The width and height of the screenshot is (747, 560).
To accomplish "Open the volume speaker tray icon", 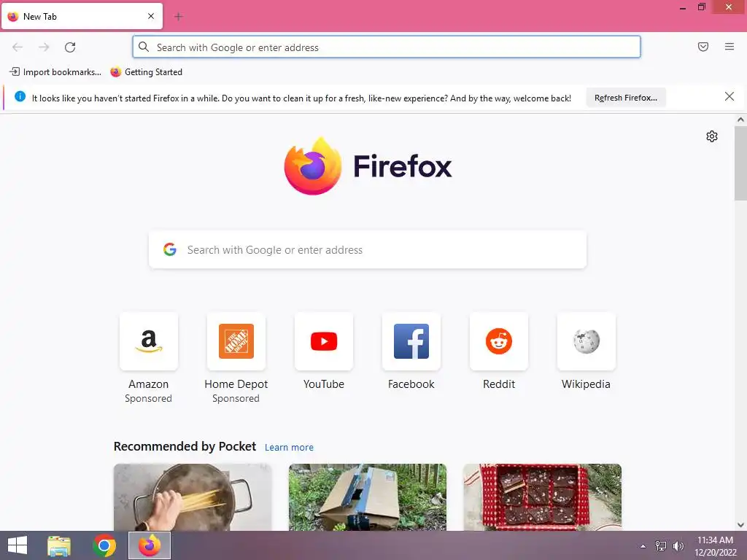I will [x=678, y=546].
